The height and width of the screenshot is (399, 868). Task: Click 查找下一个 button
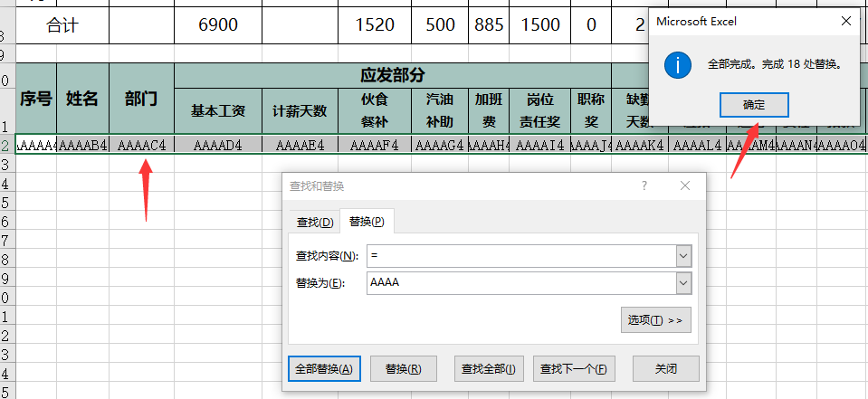click(574, 368)
